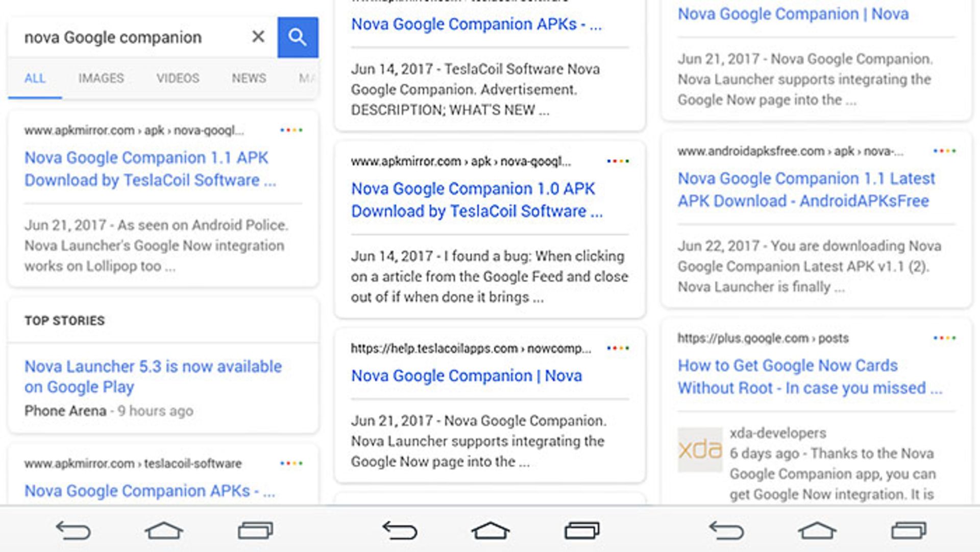The width and height of the screenshot is (980, 552).
Task: Open options dots for the Companion 1.1 APK apkmirror result
Action: (x=291, y=130)
